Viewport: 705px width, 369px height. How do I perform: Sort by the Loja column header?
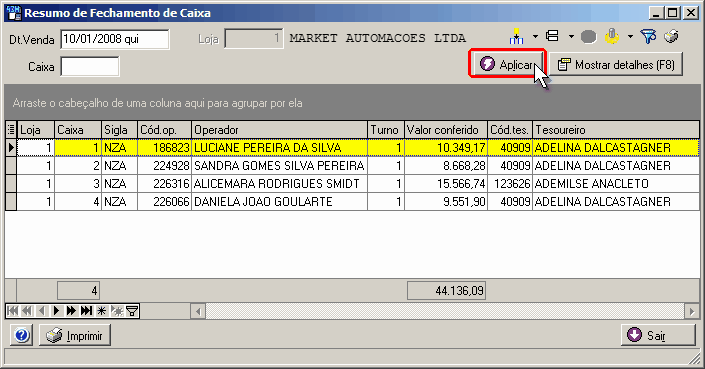pyautogui.click(x=36, y=130)
